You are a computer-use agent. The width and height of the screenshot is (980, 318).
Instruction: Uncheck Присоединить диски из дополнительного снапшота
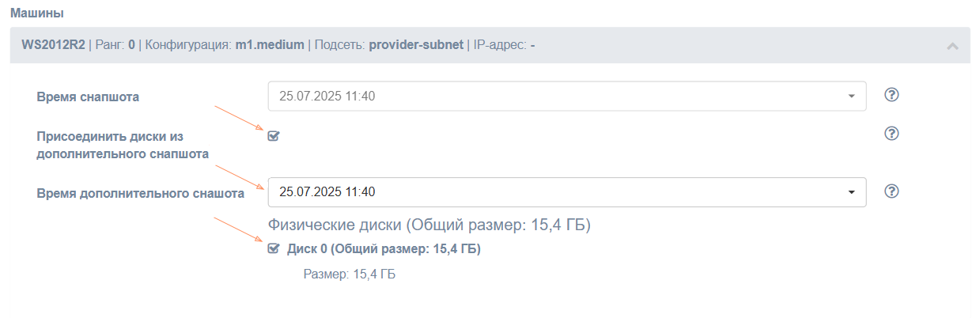point(274,136)
